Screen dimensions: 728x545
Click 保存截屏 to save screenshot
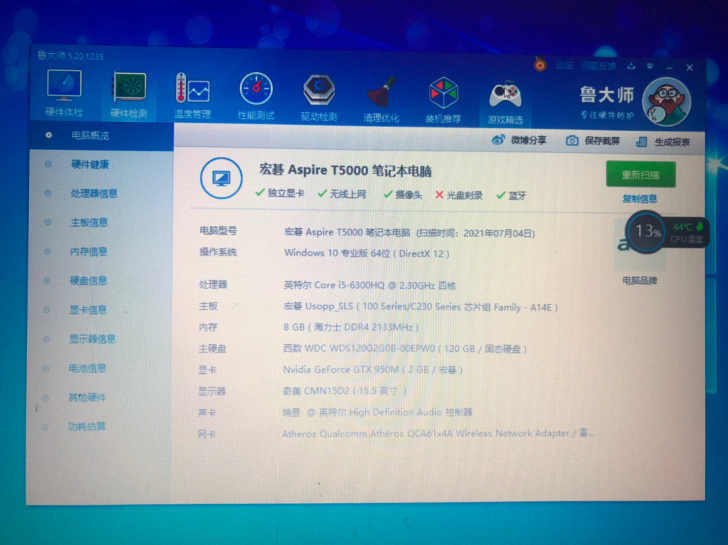pos(592,141)
